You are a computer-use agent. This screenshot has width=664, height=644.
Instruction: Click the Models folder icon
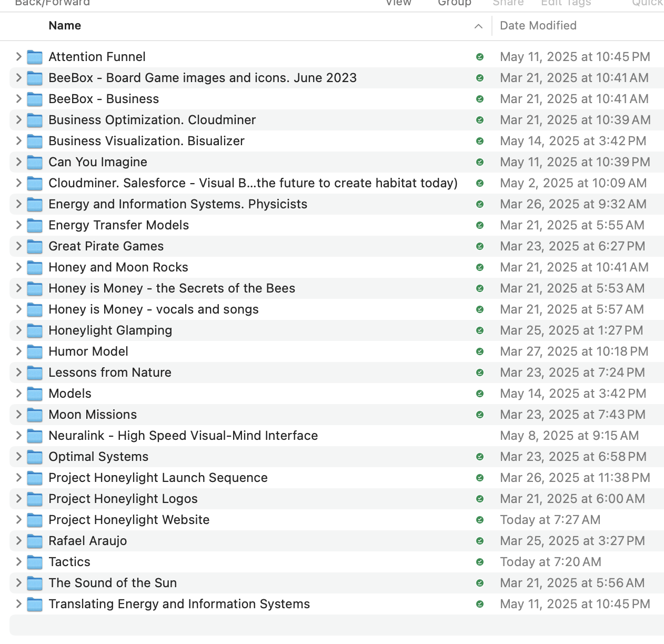(x=35, y=394)
